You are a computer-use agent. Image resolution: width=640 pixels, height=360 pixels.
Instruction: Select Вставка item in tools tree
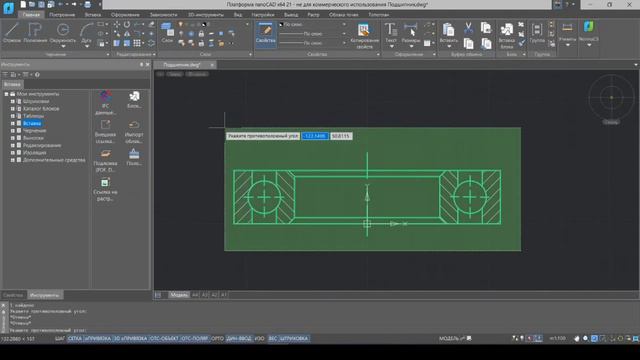pos(32,123)
